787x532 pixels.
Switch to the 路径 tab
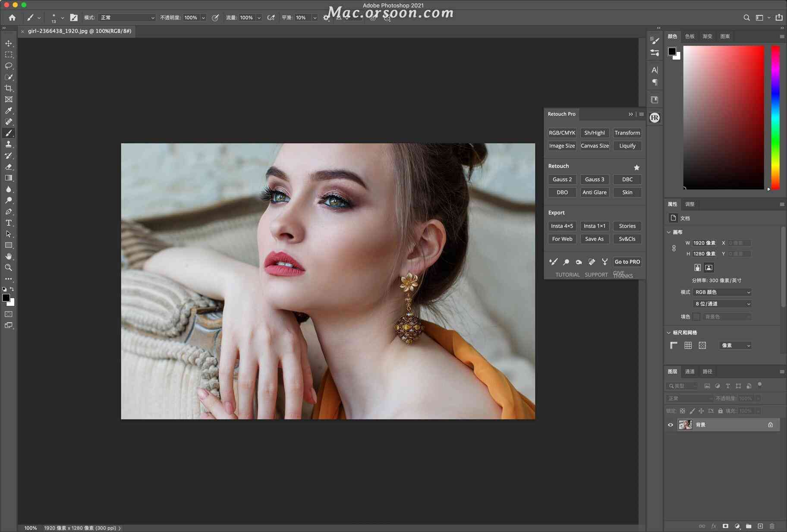tap(708, 371)
